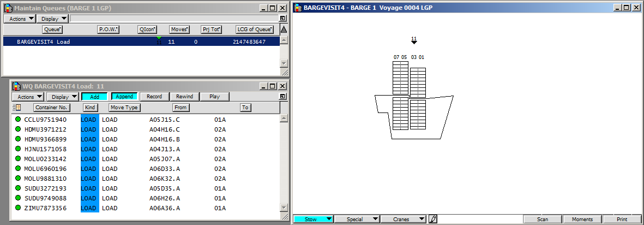
Task: Expand the Cranes dropdown
Action: point(405,219)
